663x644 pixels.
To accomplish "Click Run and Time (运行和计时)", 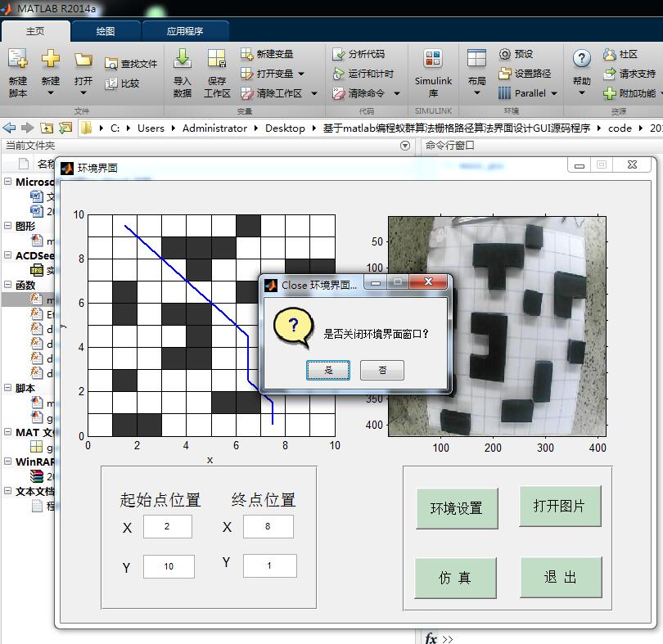I will (363, 74).
